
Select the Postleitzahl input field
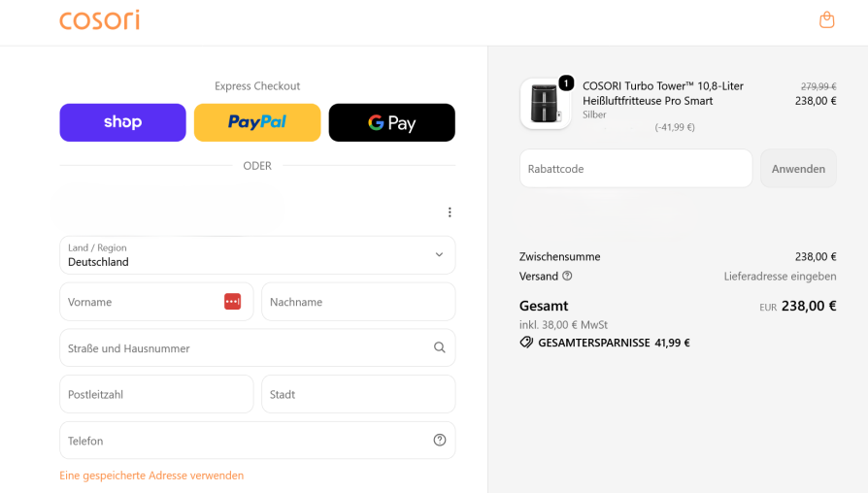point(156,394)
